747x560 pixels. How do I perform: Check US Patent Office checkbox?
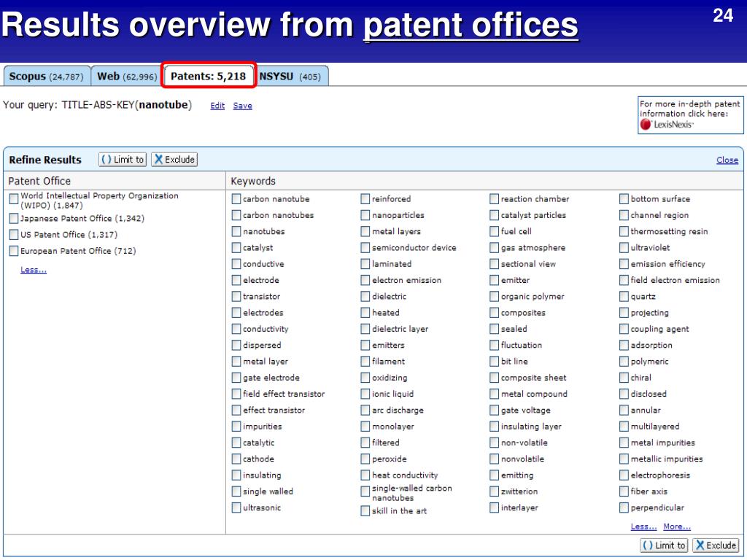[x=14, y=234]
